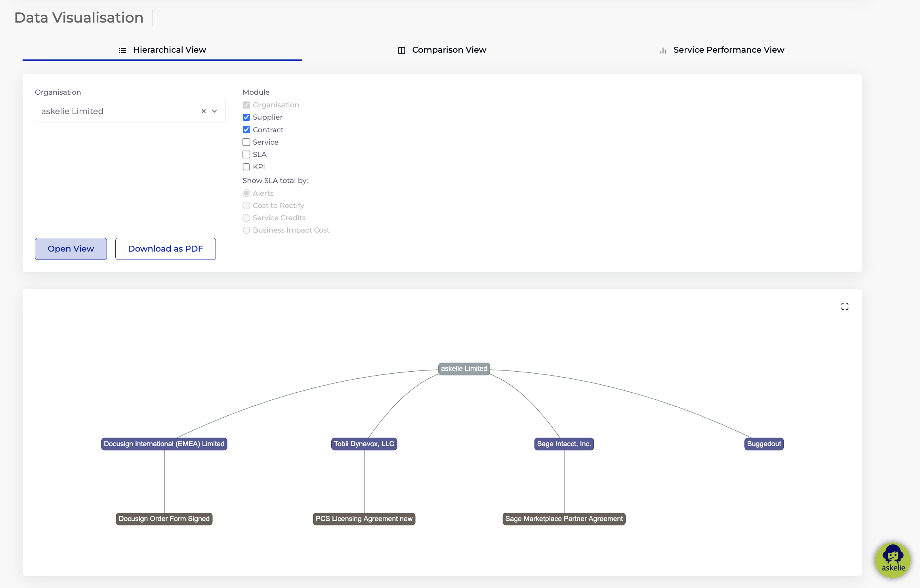The image size is (920, 588).
Task: Select Service Credits radio option
Action: tap(246, 218)
